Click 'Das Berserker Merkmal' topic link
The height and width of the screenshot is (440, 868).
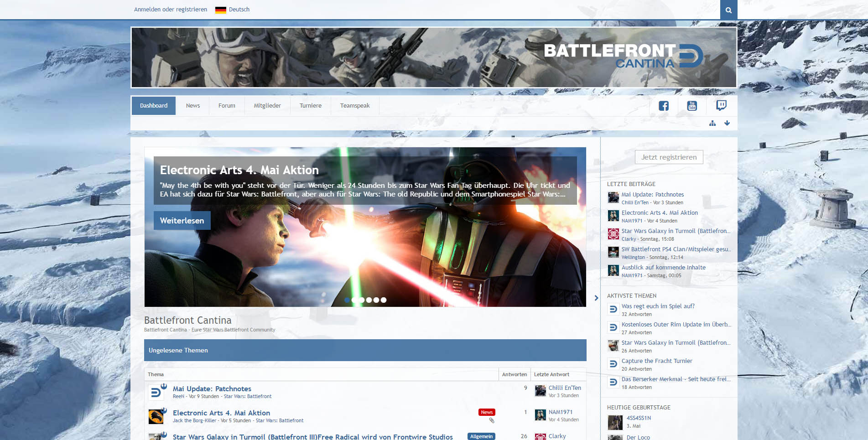tap(676, 379)
